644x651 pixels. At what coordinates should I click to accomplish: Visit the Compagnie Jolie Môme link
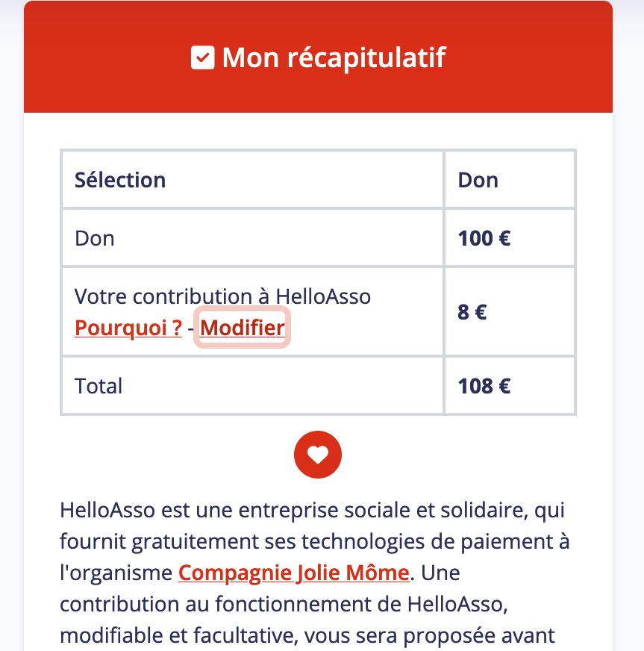(x=294, y=573)
